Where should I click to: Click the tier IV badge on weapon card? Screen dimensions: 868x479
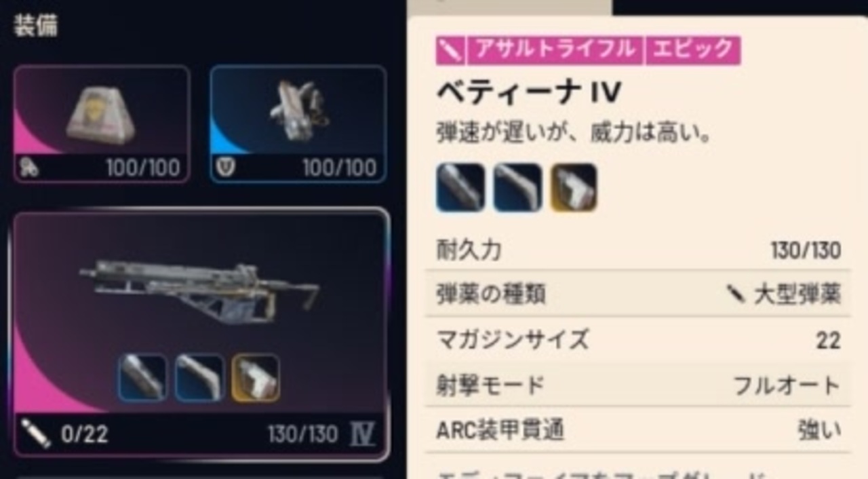pos(362,434)
